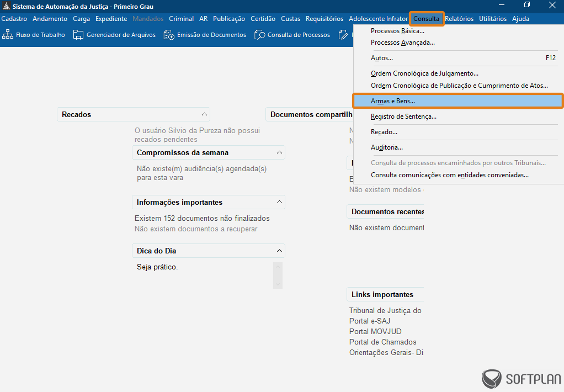Minimize the Sistema de Automação window
The height and width of the screenshot is (392, 564).
pos(502,4)
